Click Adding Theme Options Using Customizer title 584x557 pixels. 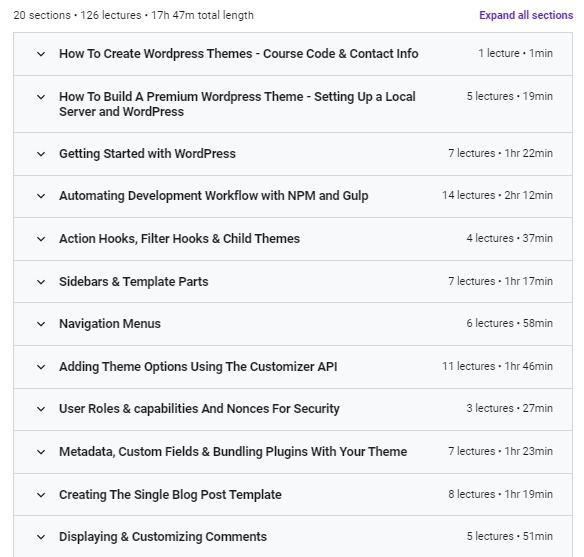198,366
